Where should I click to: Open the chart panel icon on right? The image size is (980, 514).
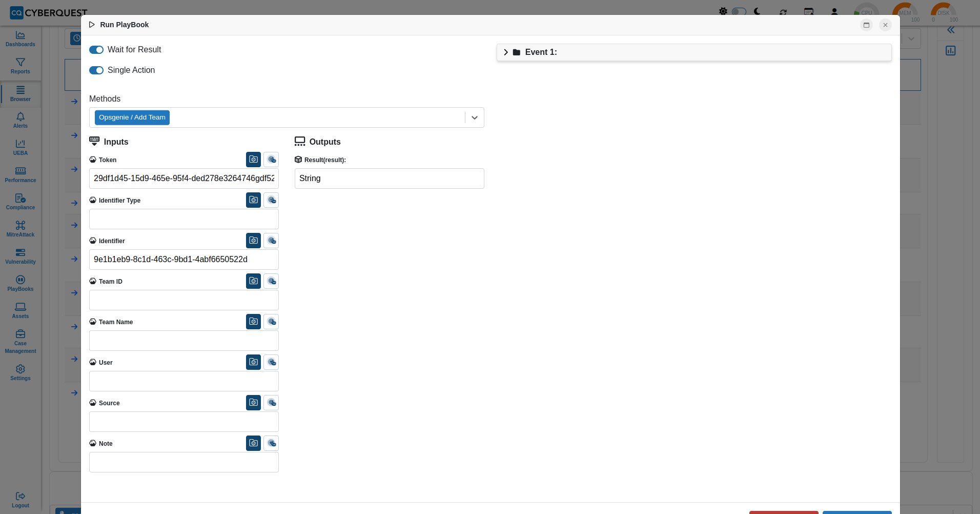951,51
